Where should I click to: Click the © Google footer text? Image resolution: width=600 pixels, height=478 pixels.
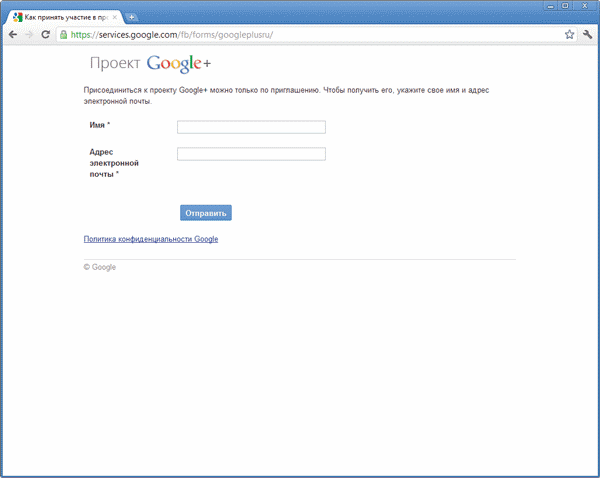click(99, 267)
